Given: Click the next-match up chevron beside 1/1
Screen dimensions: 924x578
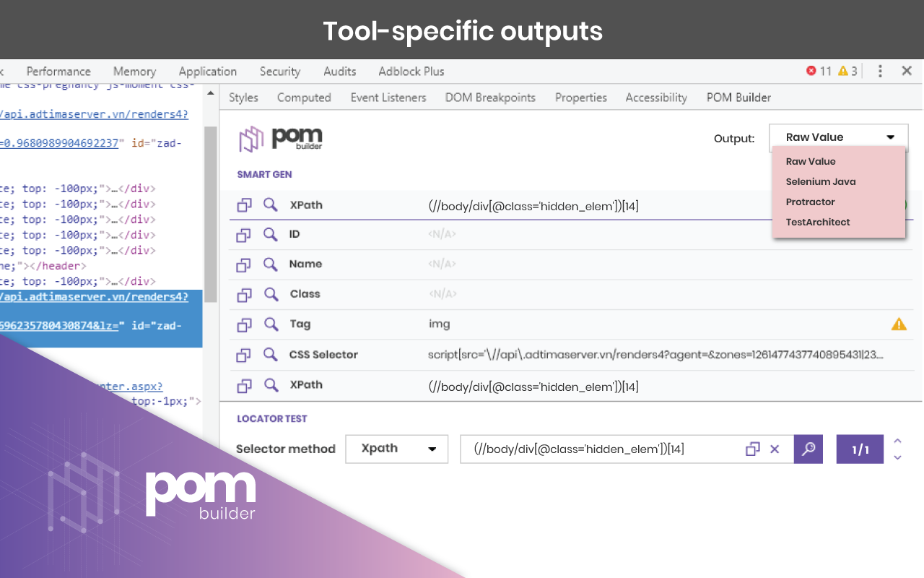Looking at the screenshot, I should (897, 441).
